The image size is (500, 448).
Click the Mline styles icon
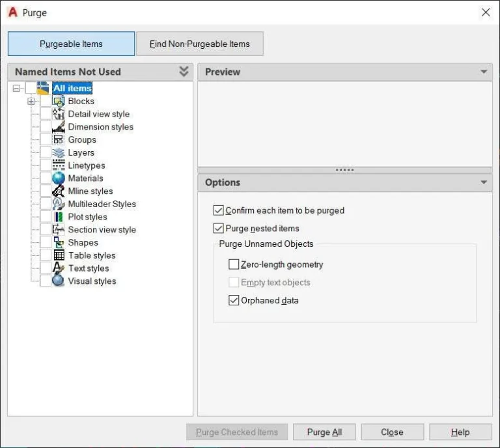point(59,191)
